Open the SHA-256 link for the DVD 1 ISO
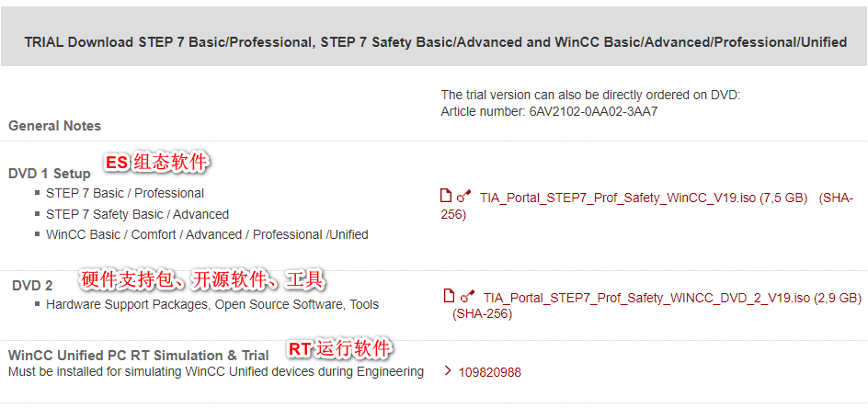868x408 pixels. coord(835,198)
